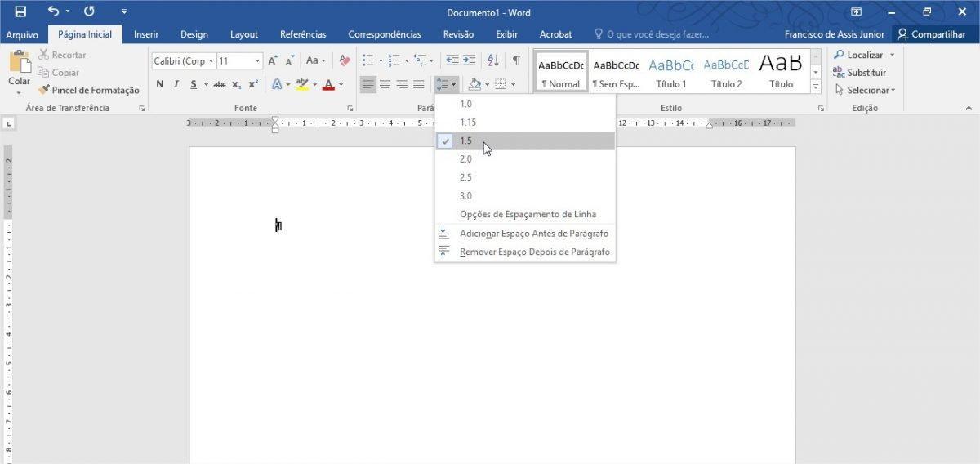Switch to the Layout tab
Viewport: 980px width, 464px height.
click(x=244, y=34)
